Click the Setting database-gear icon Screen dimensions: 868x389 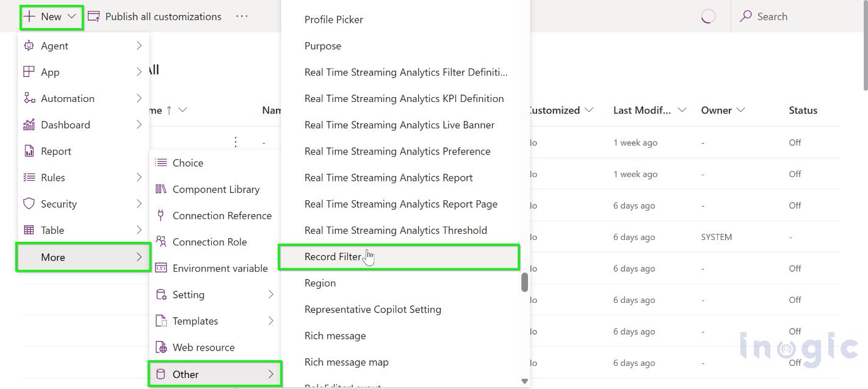[x=161, y=294]
